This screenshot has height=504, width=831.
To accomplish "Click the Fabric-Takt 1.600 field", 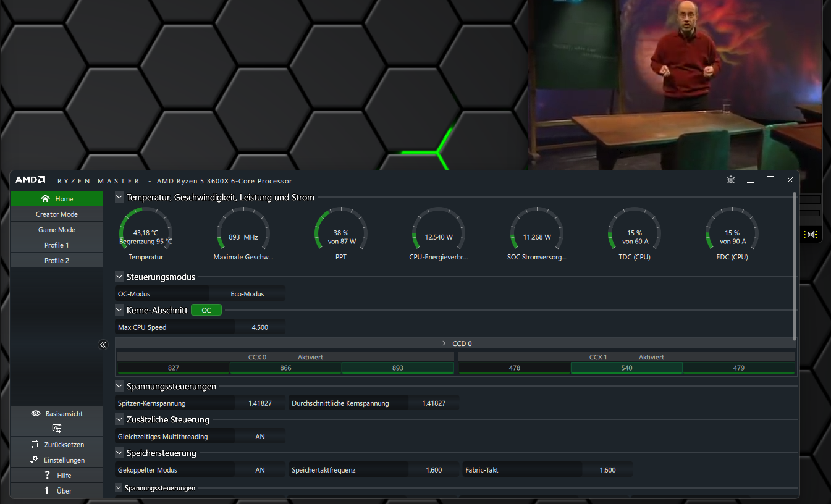I will coord(607,469).
